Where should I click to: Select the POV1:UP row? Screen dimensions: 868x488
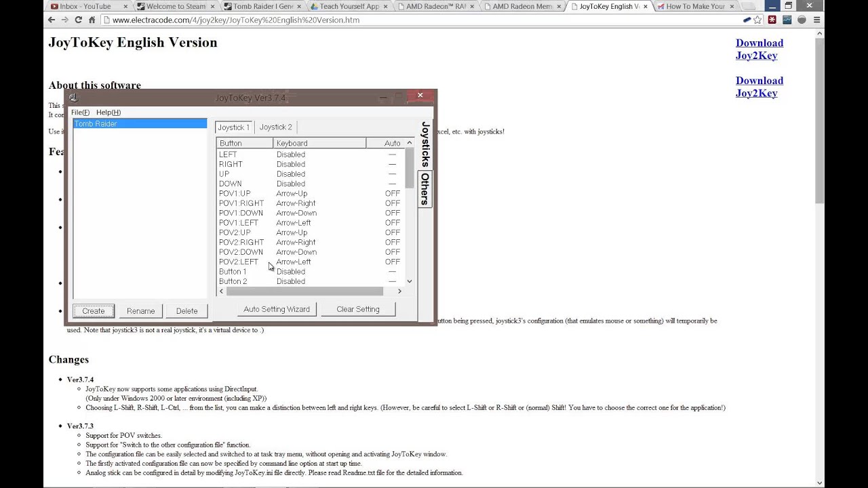(311, 194)
